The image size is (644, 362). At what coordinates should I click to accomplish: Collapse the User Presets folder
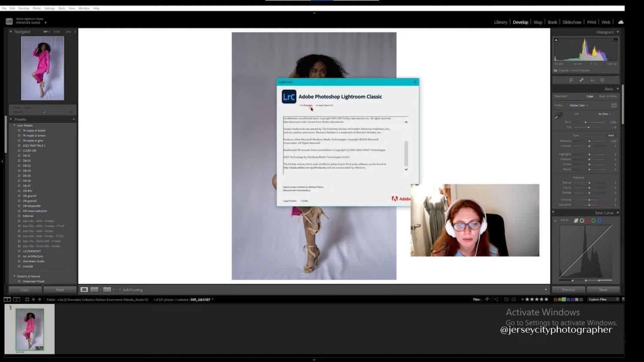(x=15, y=125)
